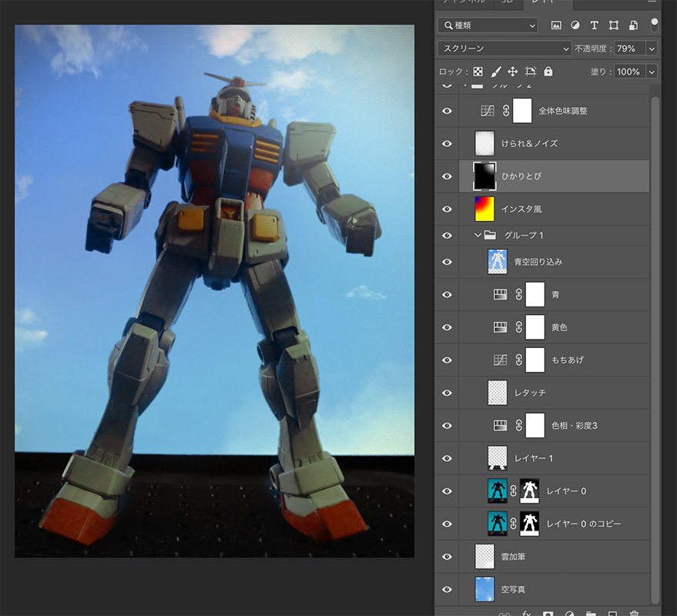
Task: Hide the 空写真 layer
Action: tap(447, 589)
